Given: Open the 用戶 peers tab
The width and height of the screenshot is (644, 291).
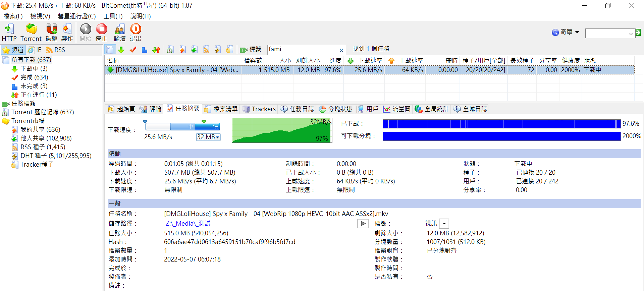Looking at the screenshot, I should pos(368,109).
